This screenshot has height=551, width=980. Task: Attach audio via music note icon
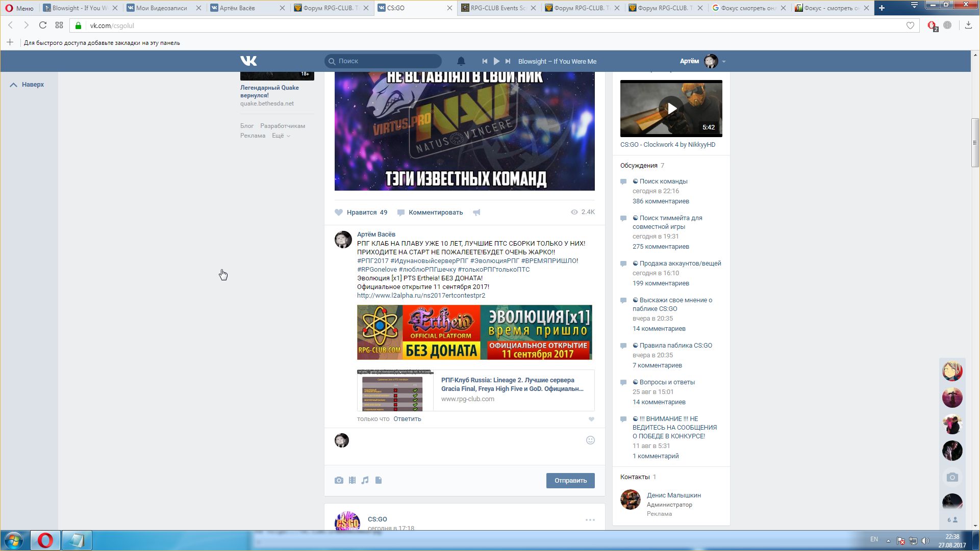click(365, 480)
